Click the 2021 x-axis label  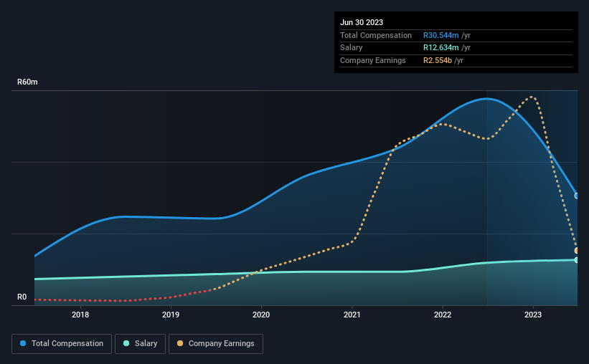pyautogui.click(x=352, y=315)
